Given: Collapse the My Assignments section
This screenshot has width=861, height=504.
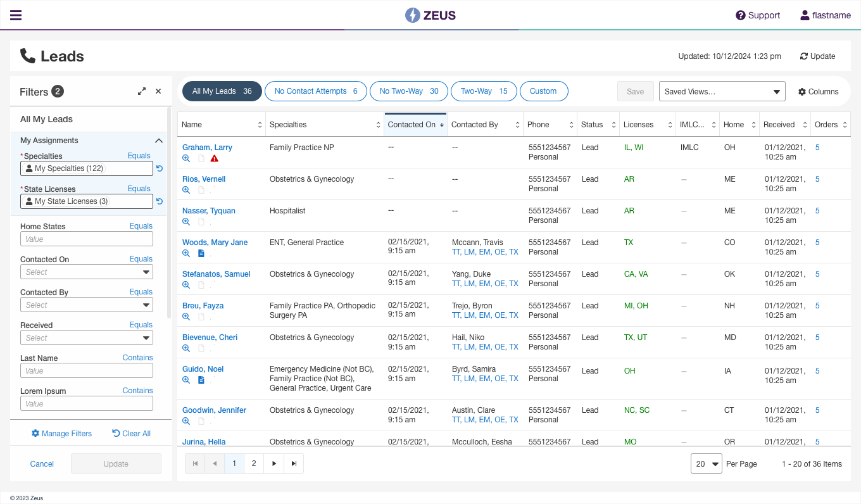Looking at the screenshot, I should [159, 141].
